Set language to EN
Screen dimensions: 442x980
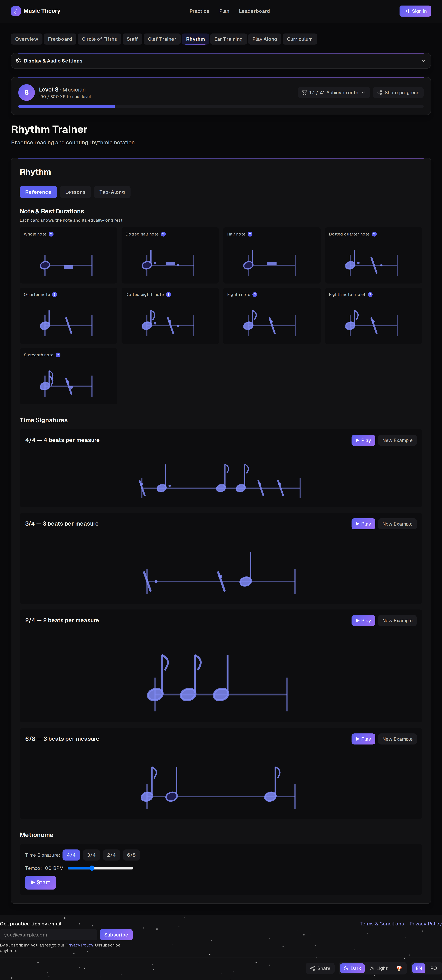click(x=419, y=968)
